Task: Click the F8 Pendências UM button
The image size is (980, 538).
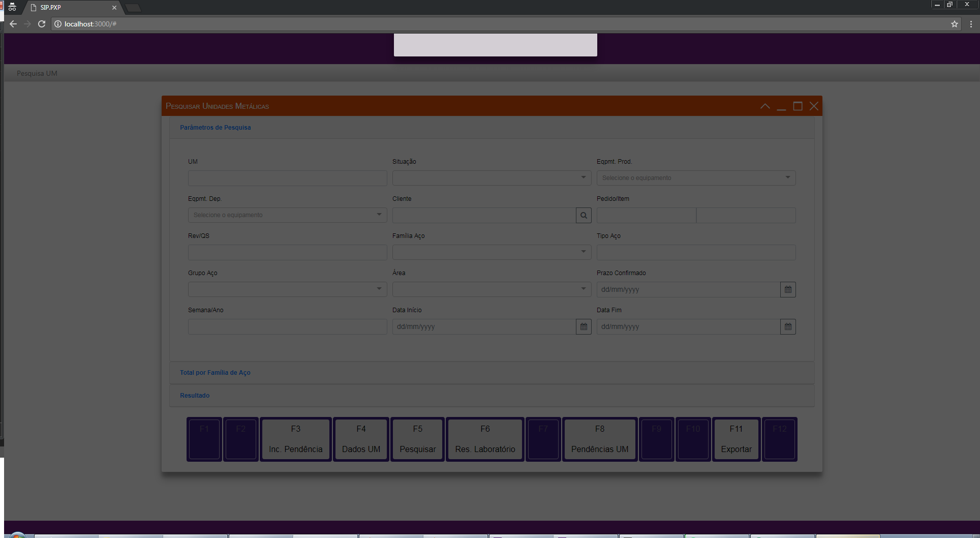Action: [600, 439]
